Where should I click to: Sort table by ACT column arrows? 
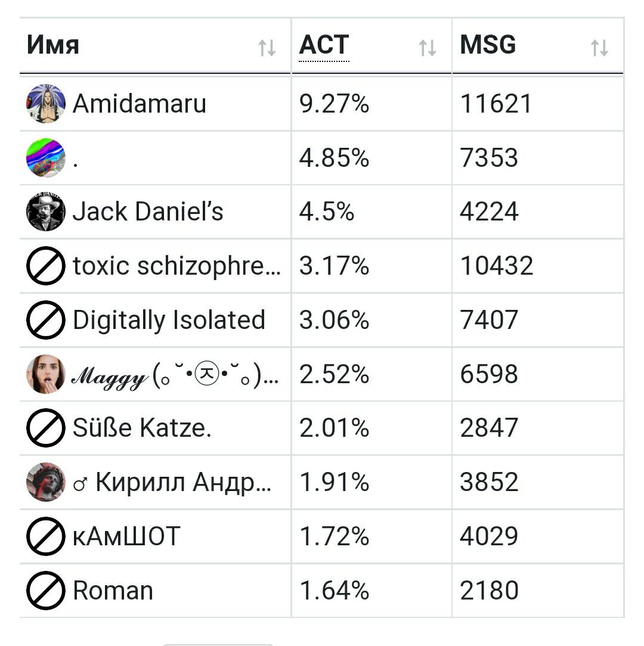coord(428,48)
